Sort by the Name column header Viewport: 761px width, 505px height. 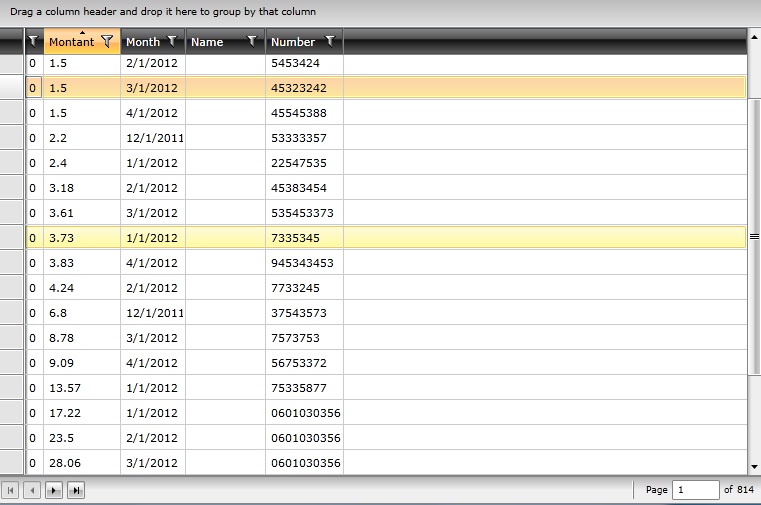pos(207,42)
